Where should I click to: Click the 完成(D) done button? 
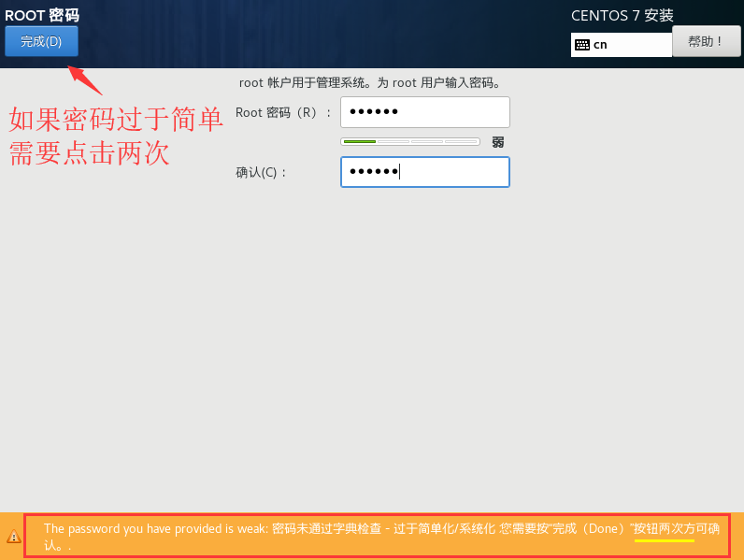coord(41,41)
